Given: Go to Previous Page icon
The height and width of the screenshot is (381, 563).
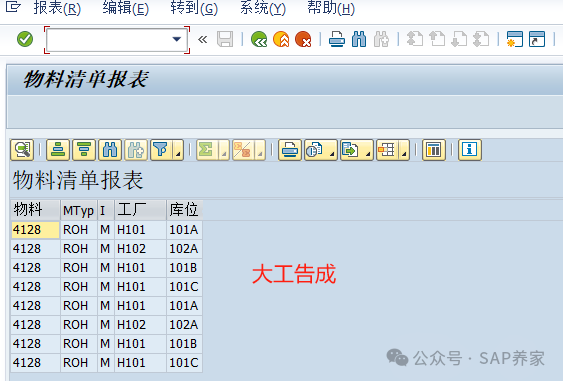Looking at the screenshot, I should [x=437, y=39].
